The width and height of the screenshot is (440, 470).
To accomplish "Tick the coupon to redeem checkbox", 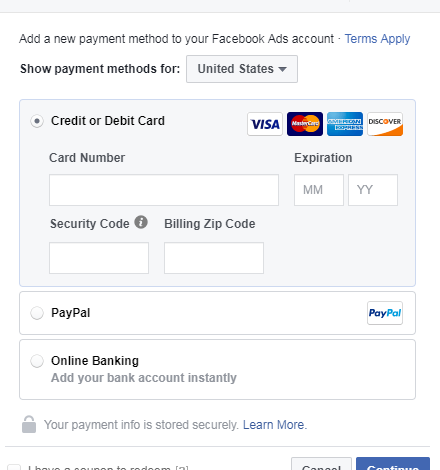I will [14, 467].
